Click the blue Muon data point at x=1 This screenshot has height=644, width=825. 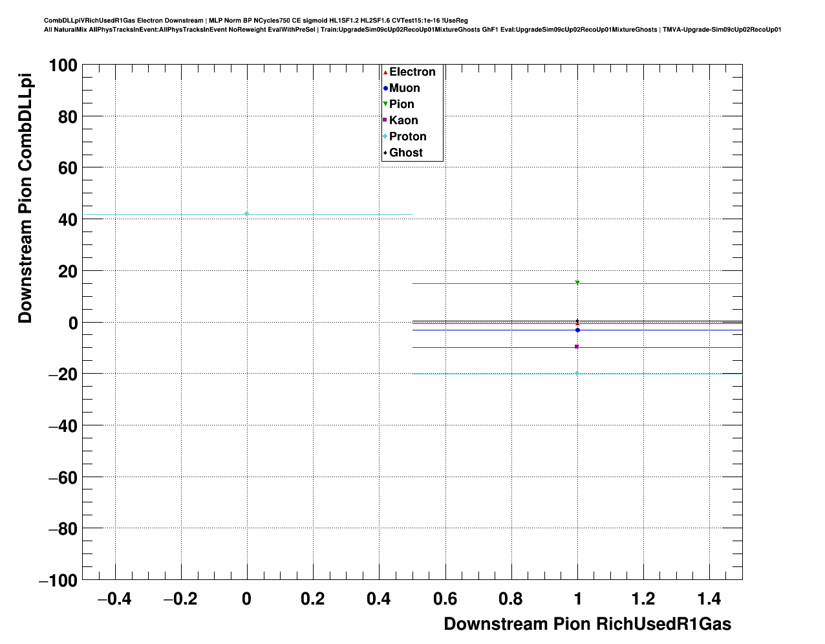[577, 330]
